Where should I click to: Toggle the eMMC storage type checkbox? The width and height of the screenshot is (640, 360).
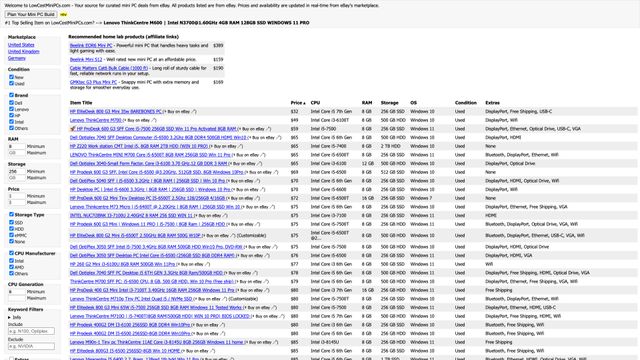[x=11, y=235]
